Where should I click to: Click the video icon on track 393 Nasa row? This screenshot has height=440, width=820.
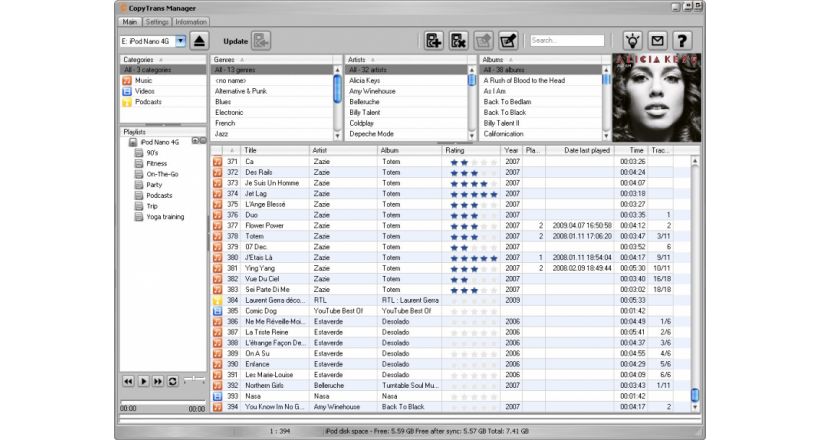[x=217, y=396]
